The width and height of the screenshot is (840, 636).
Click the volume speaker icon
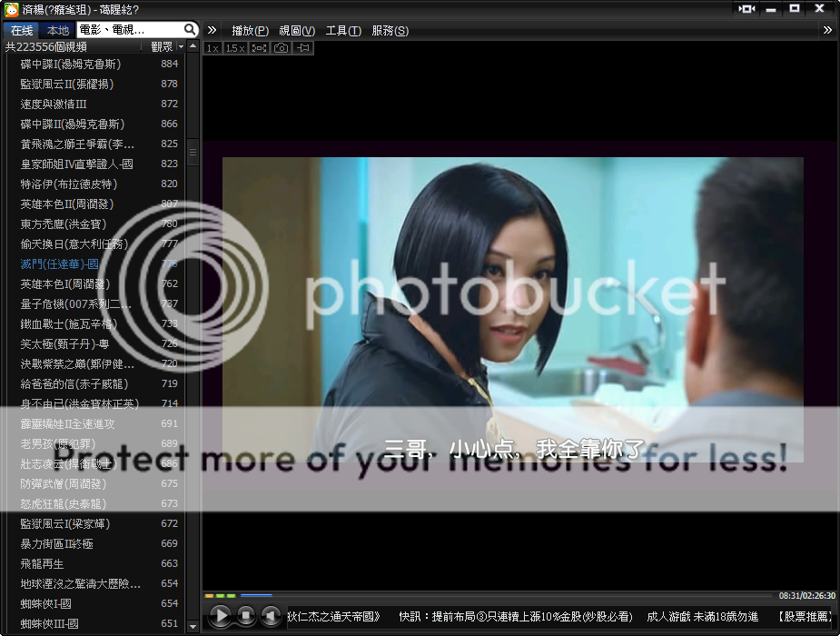pos(270,617)
